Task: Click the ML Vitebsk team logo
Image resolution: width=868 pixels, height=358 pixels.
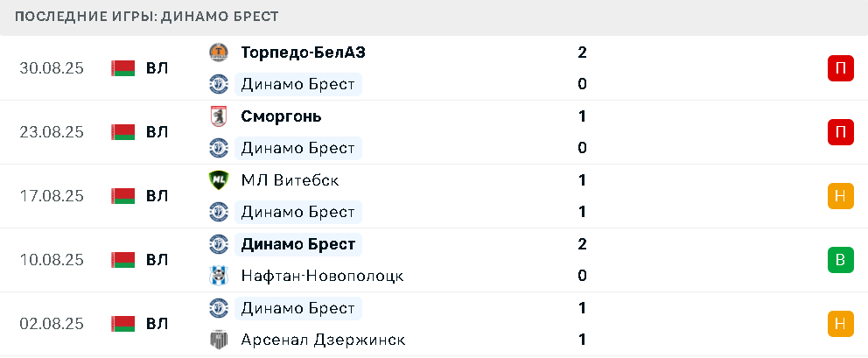Action: pos(219,180)
